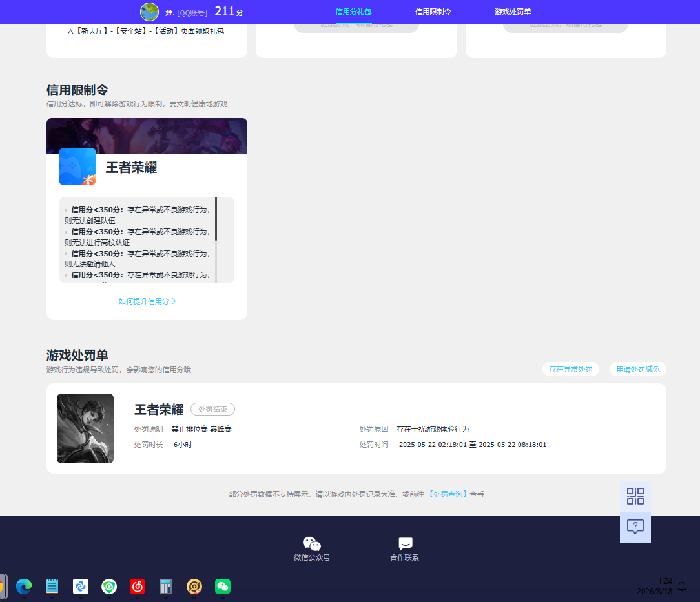
Task: Click the 游戏处罚单 section heading
Action: (x=77, y=356)
